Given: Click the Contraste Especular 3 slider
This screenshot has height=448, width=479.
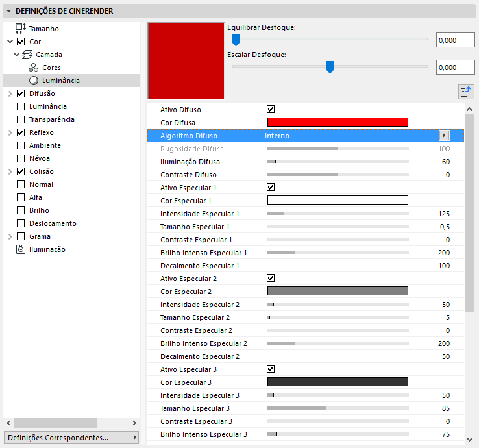Looking at the screenshot, I should click(338, 421).
